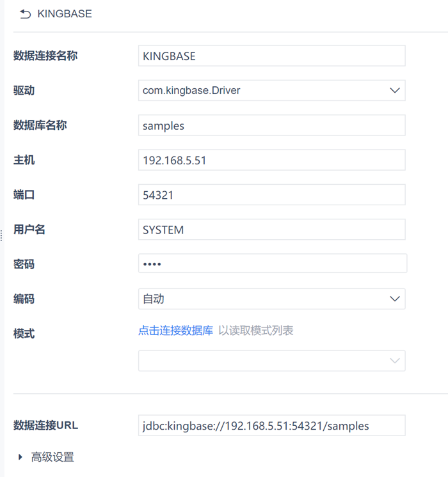Click the 数据库名称 label

(x=40, y=125)
